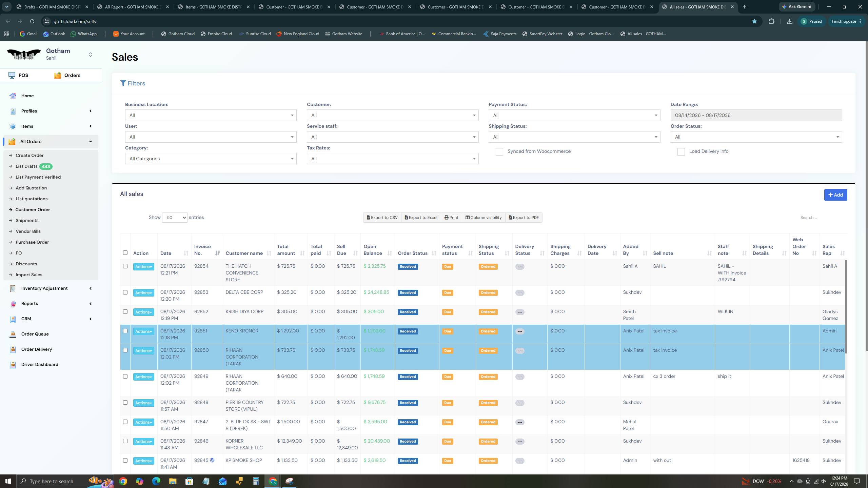Image resolution: width=868 pixels, height=488 pixels.
Task: Bookmark page using the star icon
Action: (754, 21)
